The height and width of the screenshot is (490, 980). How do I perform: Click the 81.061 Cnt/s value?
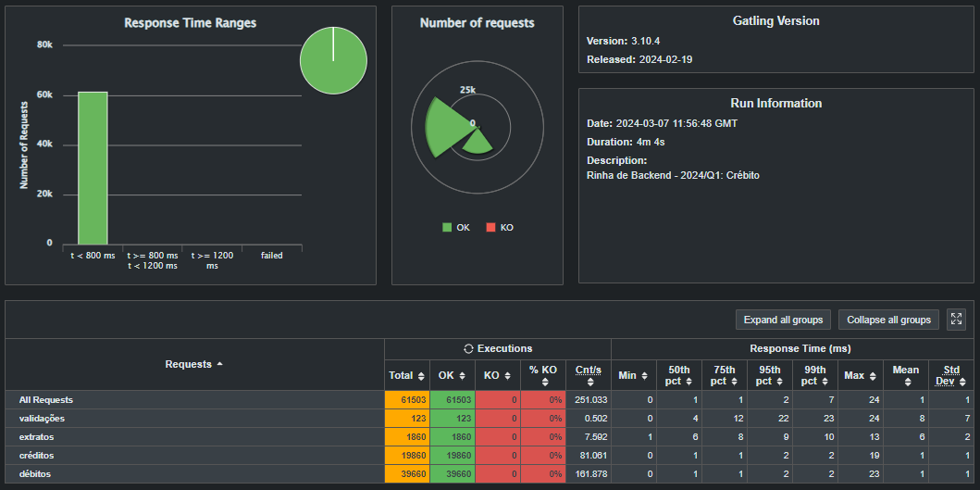pos(592,456)
